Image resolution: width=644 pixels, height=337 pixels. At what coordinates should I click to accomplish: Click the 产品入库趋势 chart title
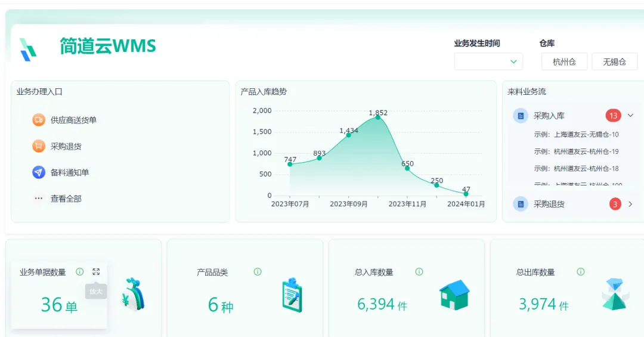pos(264,92)
